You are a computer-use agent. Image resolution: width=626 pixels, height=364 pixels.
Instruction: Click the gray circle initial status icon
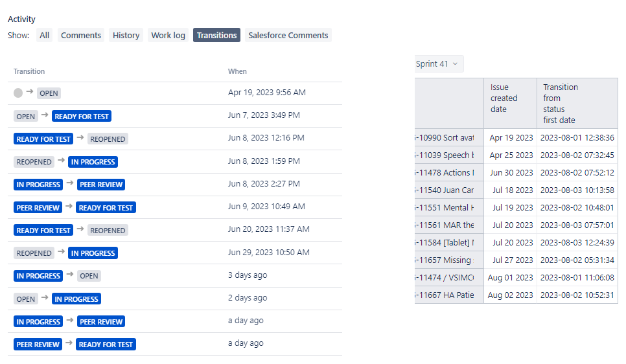click(x=18, y=93)
